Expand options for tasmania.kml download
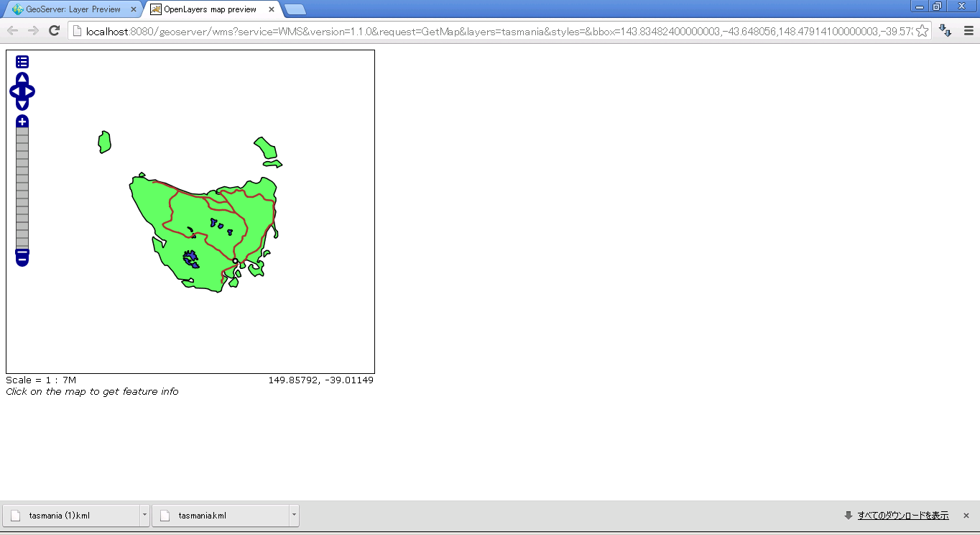The image size is (980, 535). pyautogui.click(x=293, y=516)
